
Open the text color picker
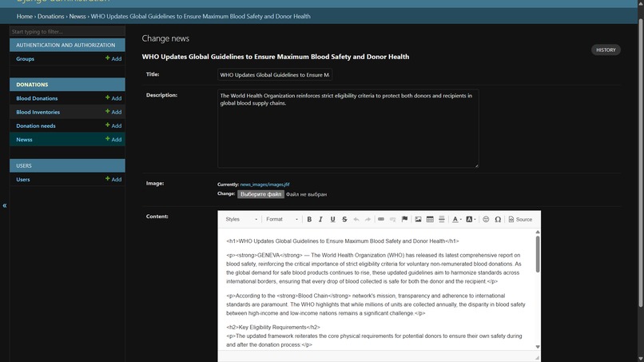tap(457, 220)
